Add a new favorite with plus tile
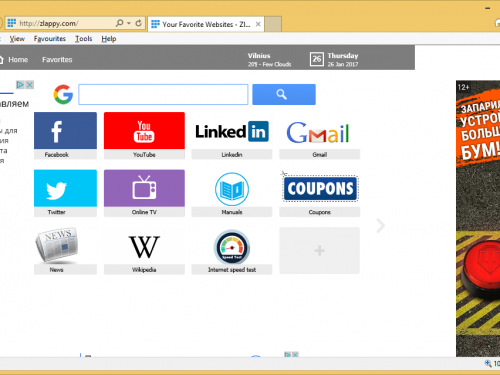This screenshot has height=375, width=500. (x=319, y=251)
